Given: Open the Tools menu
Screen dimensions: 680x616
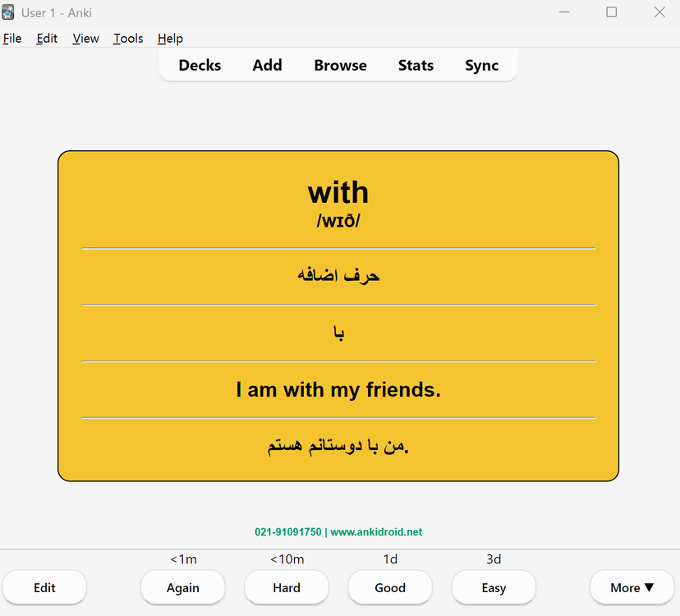Looking at the screenshot, I should coord(128,39).
